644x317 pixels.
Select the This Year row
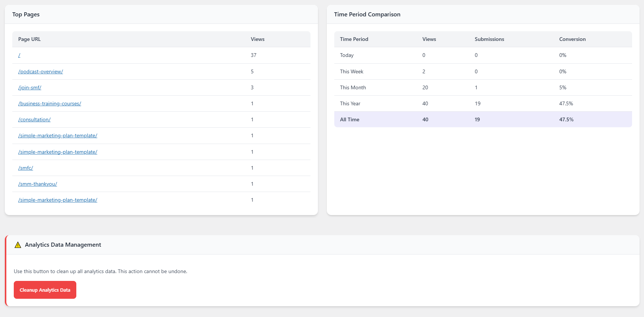pos(483,103)
